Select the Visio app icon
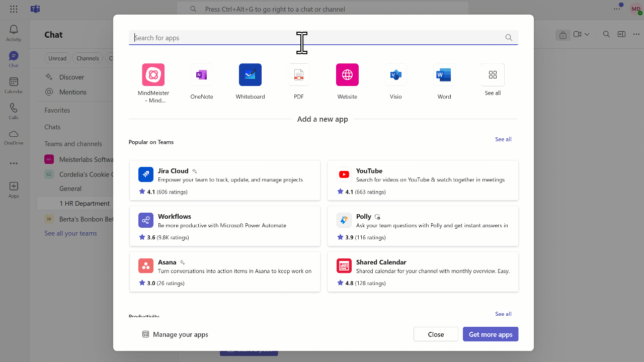644x362 pixels. coord(395,75)
